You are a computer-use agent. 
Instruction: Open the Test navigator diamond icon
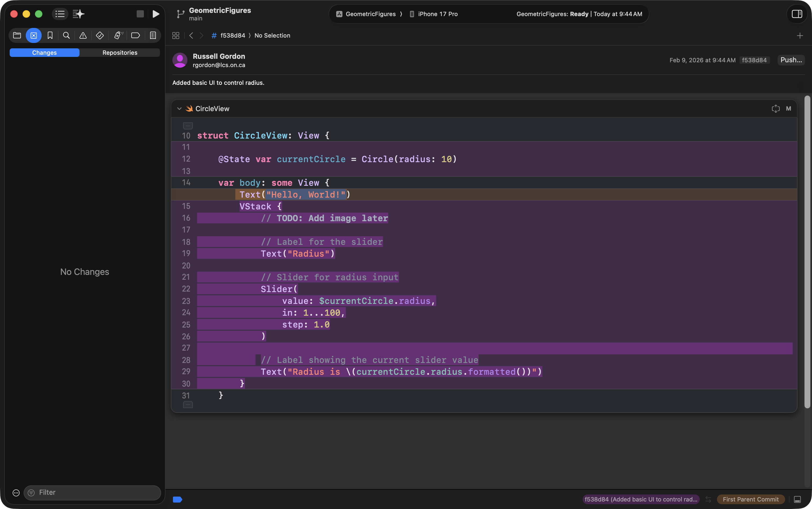pos(100,35)
